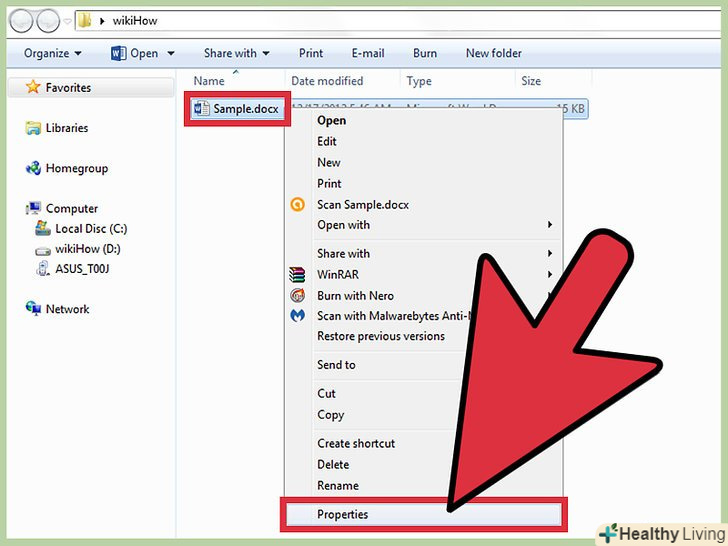
Task: Click Burn in the toolbar
Action: click(425, 53)
